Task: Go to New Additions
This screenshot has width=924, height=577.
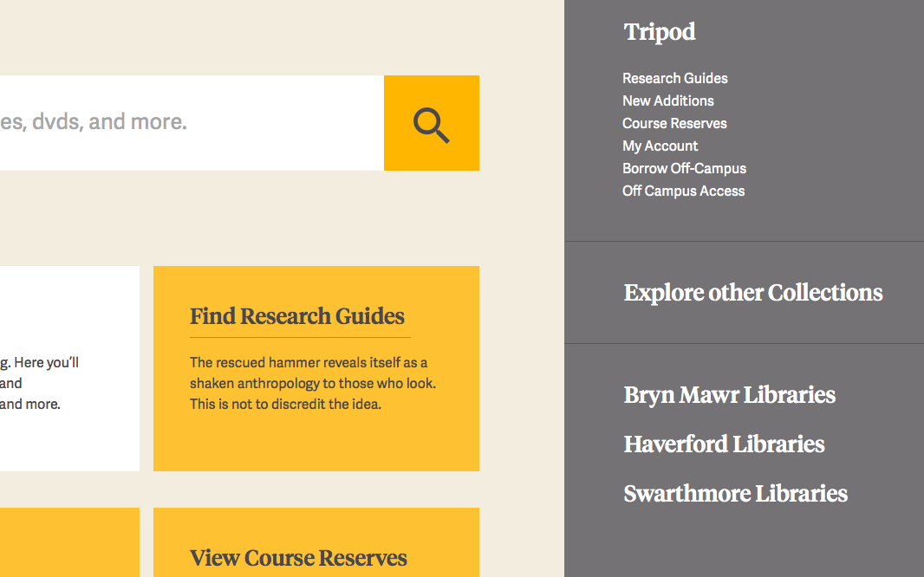Action: coord(667,100)
